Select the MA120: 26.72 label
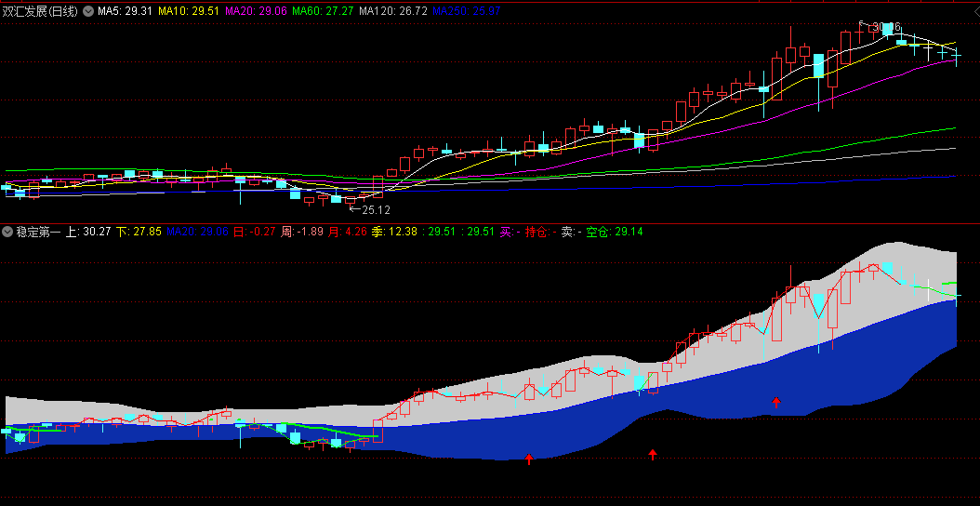 393,11
